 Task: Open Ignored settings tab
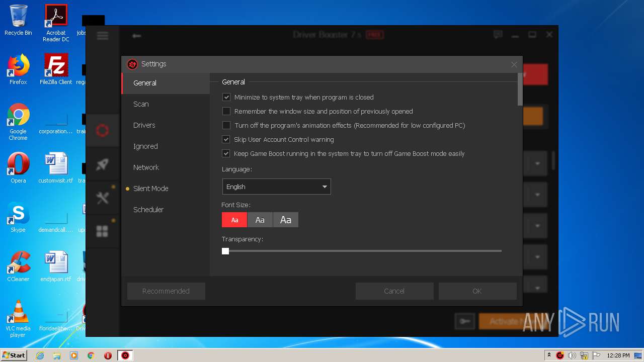166,146
